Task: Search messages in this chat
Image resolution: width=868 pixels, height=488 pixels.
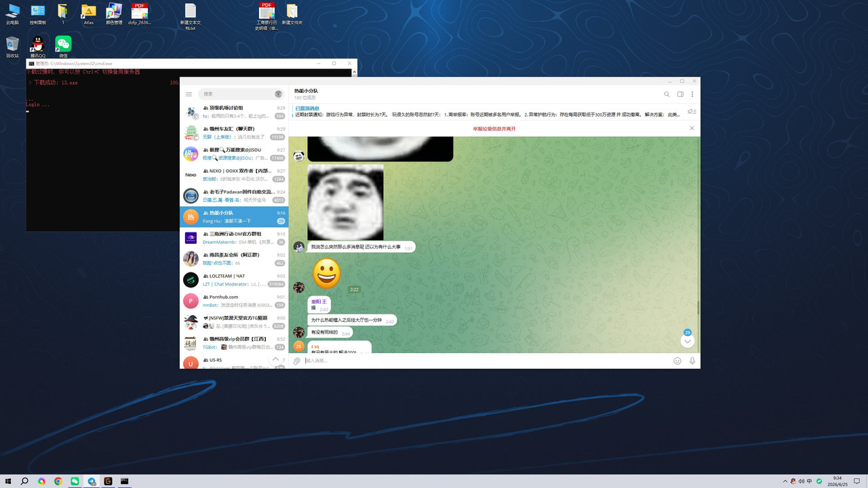Action: point(667,94)
